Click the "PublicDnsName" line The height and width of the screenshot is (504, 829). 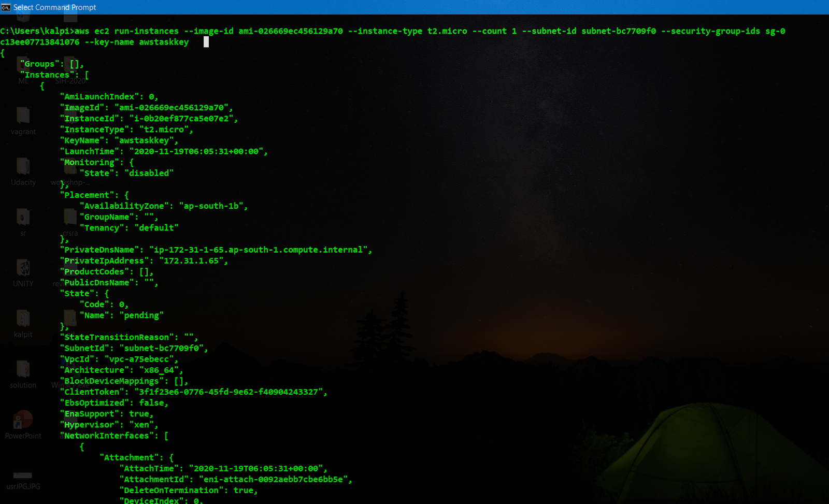(x=109, y=282)
